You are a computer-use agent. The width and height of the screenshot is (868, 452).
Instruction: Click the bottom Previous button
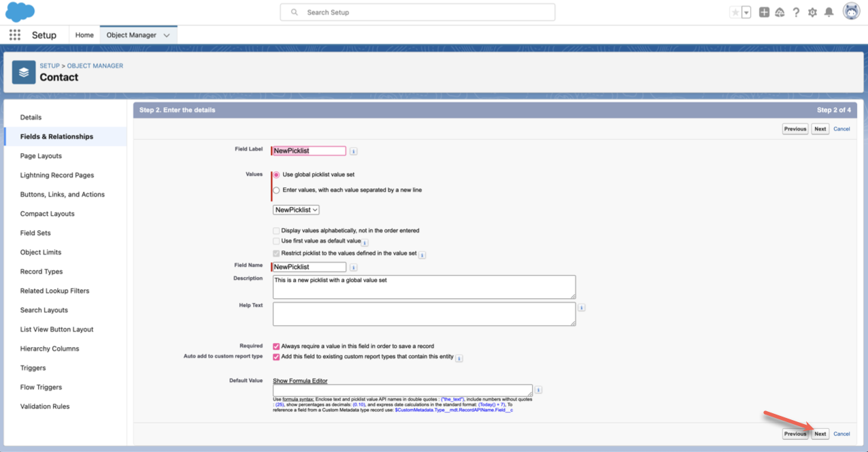tap(795, 434)
